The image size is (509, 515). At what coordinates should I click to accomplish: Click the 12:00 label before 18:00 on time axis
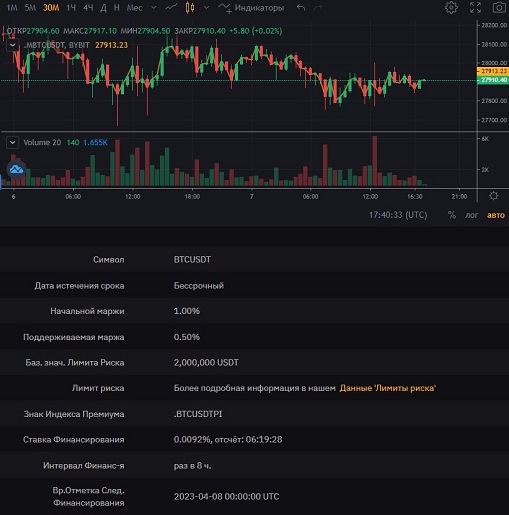point(133,197)
